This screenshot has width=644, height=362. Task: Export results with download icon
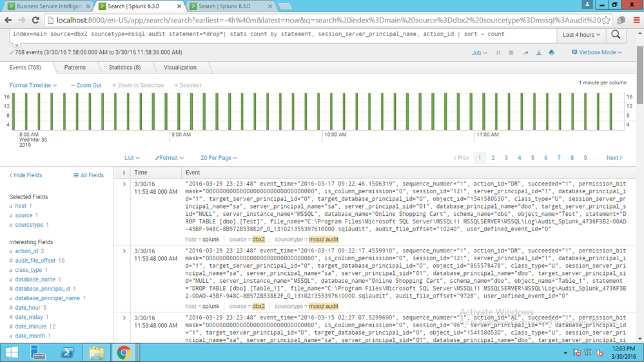[539, 53]
